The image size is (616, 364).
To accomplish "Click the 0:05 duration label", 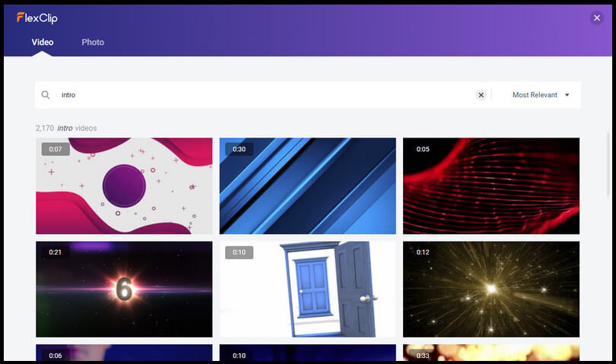I will coord(423,149).
